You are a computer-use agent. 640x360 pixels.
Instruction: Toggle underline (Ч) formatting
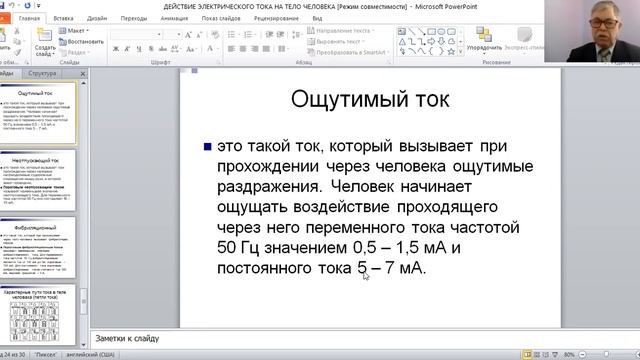point(139,49)
